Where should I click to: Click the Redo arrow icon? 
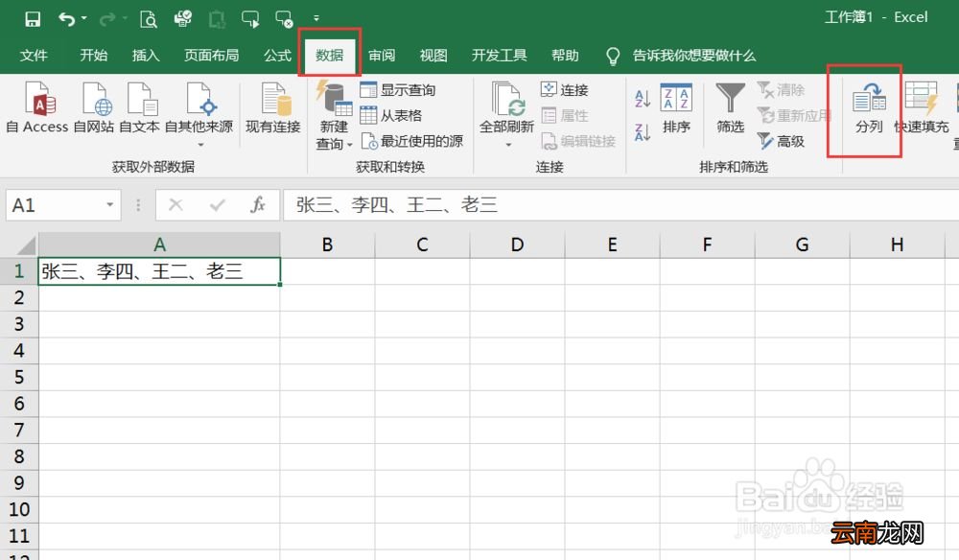tap(107, 19)
